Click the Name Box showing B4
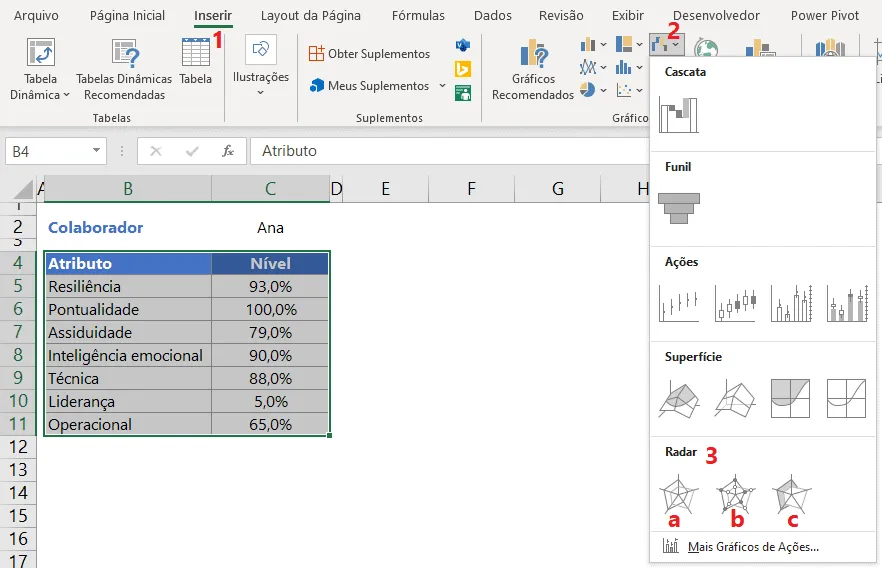 coord(48,151)
